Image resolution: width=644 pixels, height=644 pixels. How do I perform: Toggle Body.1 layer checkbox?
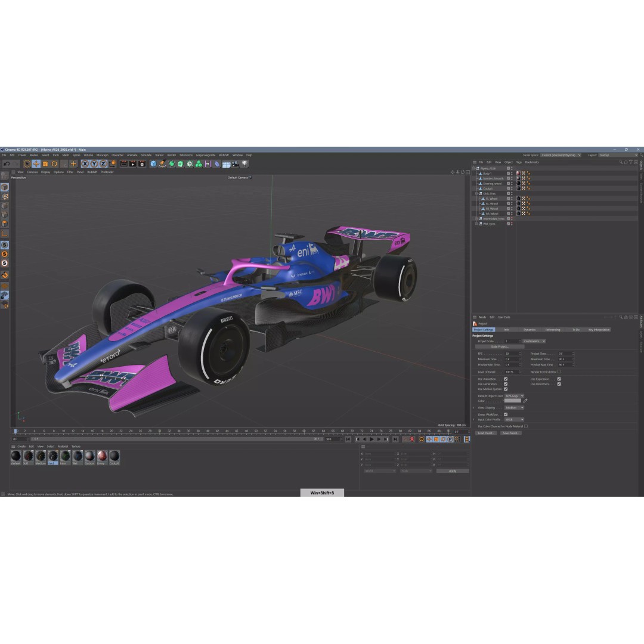pyautogui.click(x=508, y=174)
